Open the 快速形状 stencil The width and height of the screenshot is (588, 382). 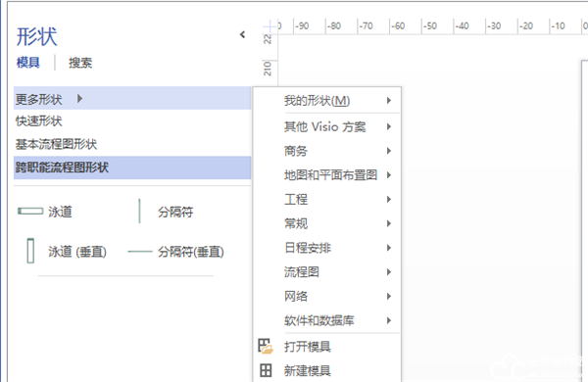point(132,121)
